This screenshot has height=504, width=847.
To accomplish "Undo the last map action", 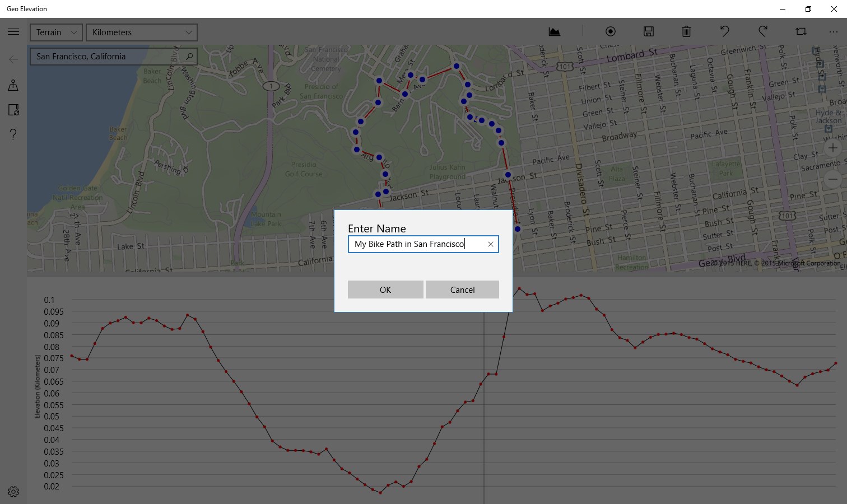I will 724,31.
